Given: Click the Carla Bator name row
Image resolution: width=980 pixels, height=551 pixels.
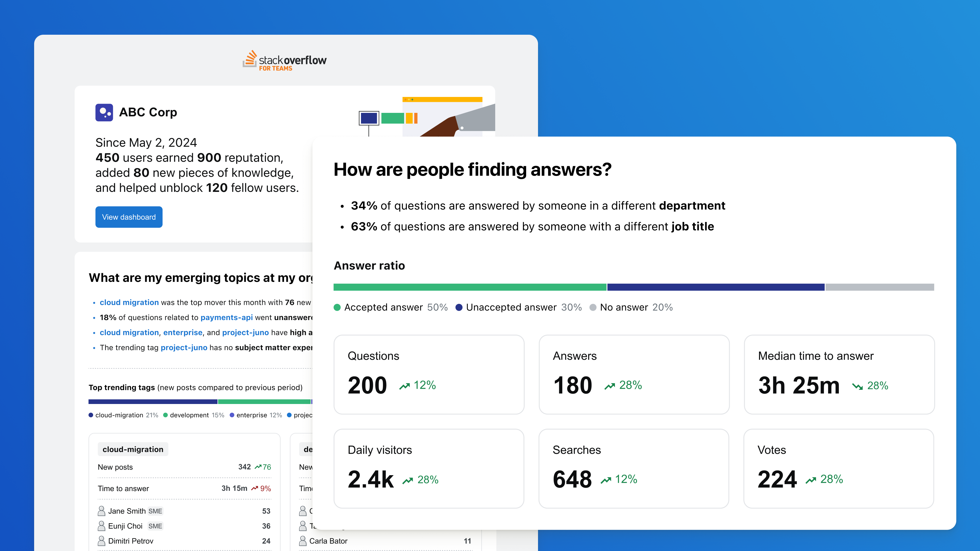Looking at the screenshot, I should click(x=385, y=541).
